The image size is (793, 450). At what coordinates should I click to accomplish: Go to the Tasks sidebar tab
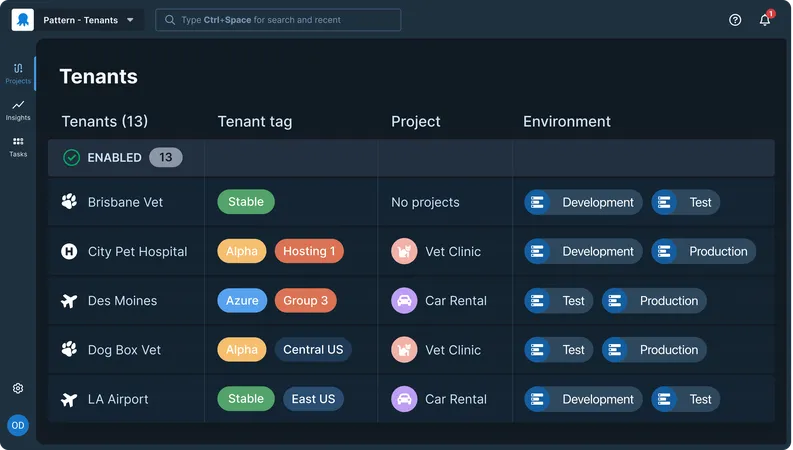point(18,146)
